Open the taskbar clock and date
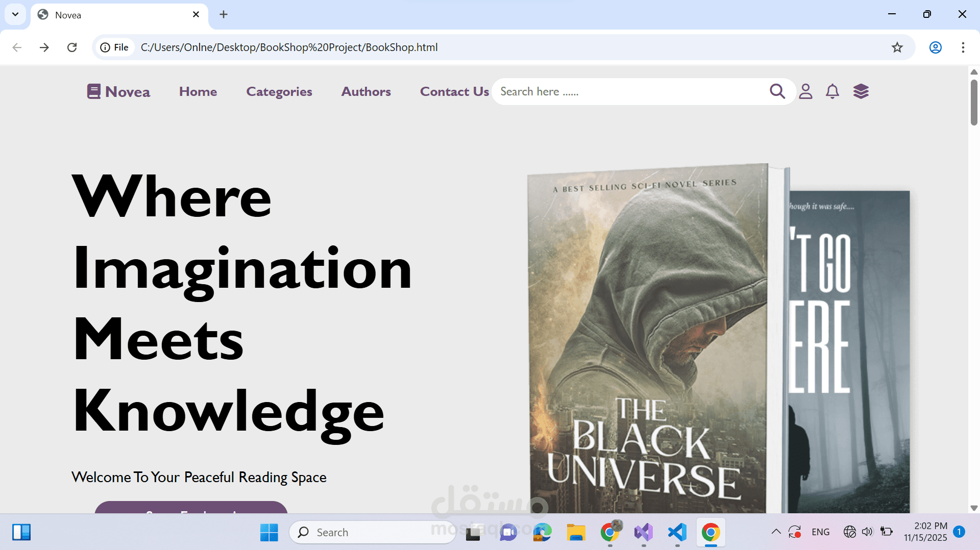This screenshot has height=550, width=980. click(x=925, y=532)
